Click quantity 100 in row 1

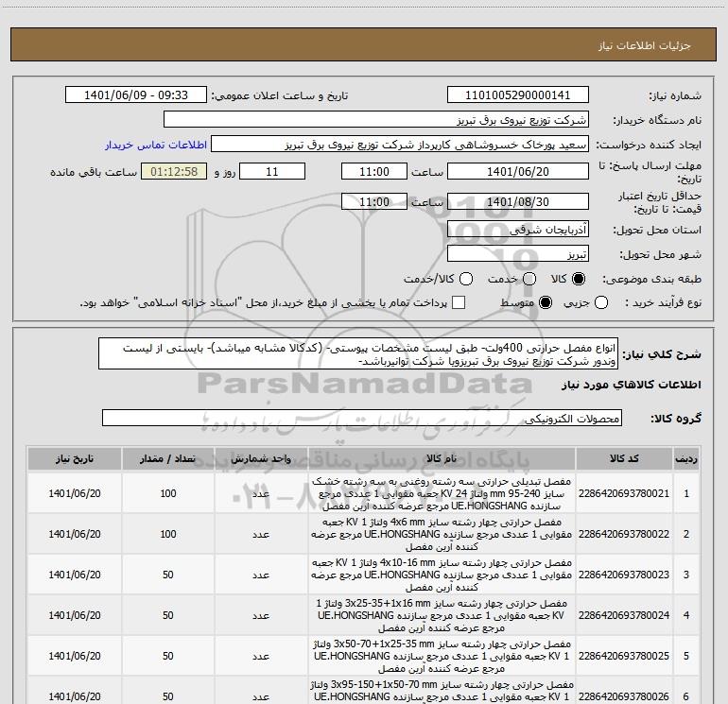(x=168, y=493)
